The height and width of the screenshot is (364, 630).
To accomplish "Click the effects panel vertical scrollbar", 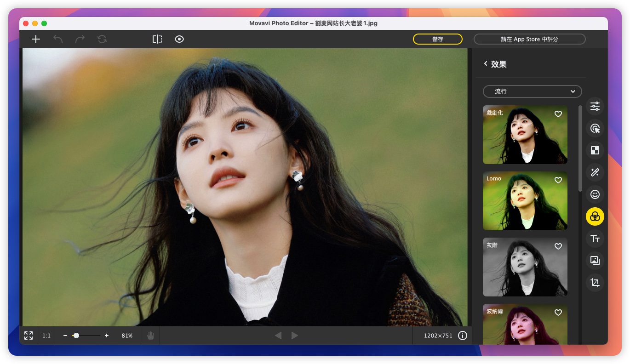I will click(x=580, y=148).
